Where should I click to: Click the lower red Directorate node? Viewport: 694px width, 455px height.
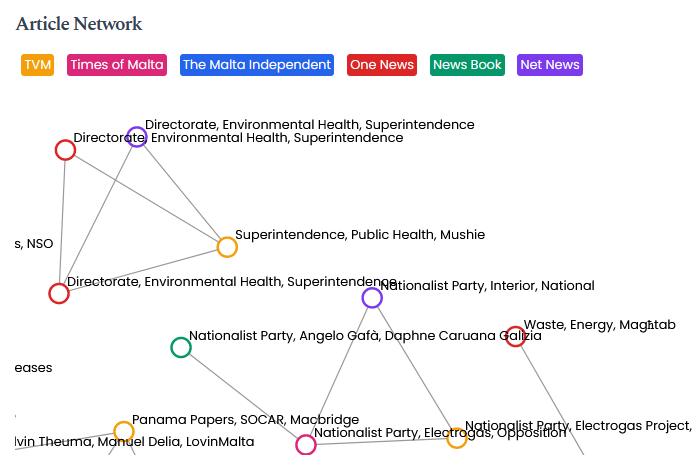[x=59, y=293]
